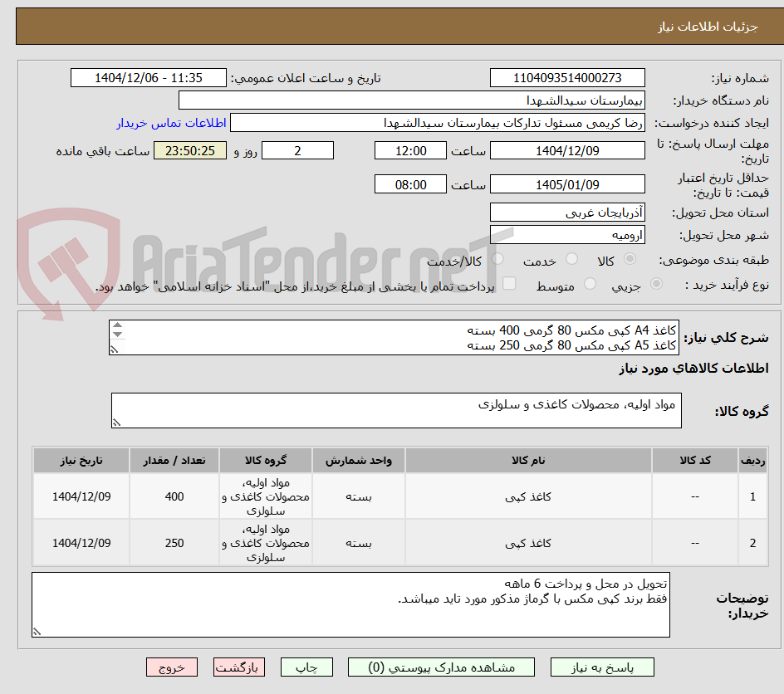Viewport: 784px width, 694px height.
Task: Select the کالا radio button
Action: tap(630, 259)
